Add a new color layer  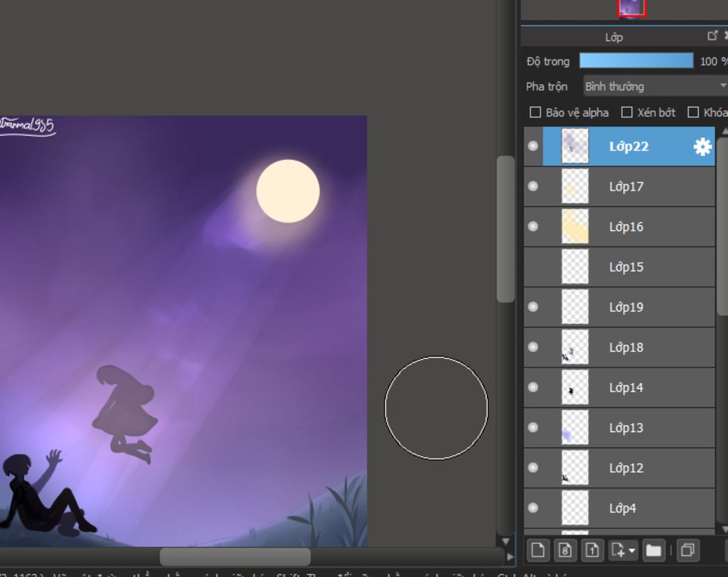pos(538,550)
